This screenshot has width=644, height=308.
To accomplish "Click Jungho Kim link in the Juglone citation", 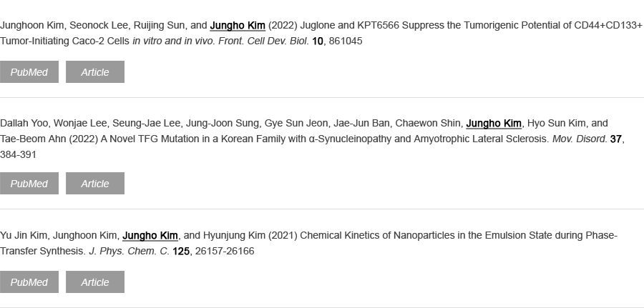I will click(x=238, y=26).
